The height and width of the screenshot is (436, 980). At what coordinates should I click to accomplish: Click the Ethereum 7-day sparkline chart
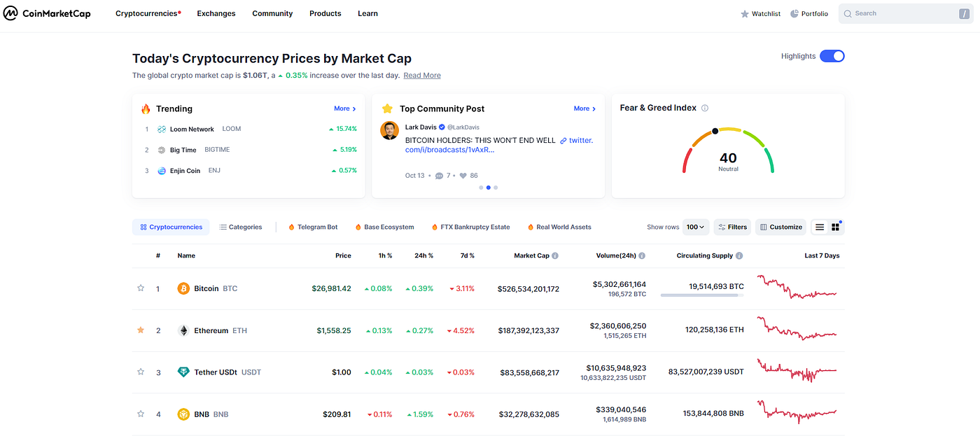pos(797,329)
